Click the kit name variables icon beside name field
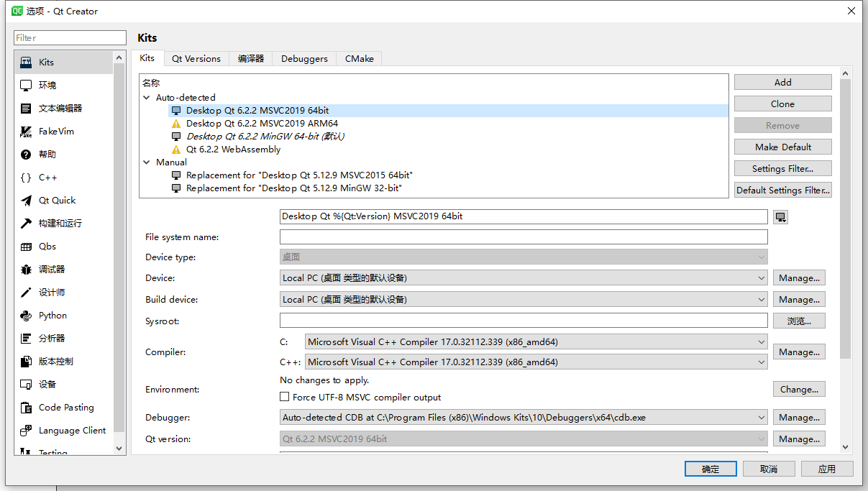The image size is (868, 491). click(780, 216)
